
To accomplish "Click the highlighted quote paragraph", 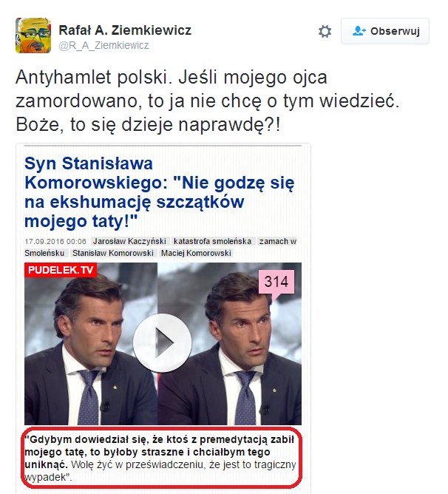I will [160, 458].
